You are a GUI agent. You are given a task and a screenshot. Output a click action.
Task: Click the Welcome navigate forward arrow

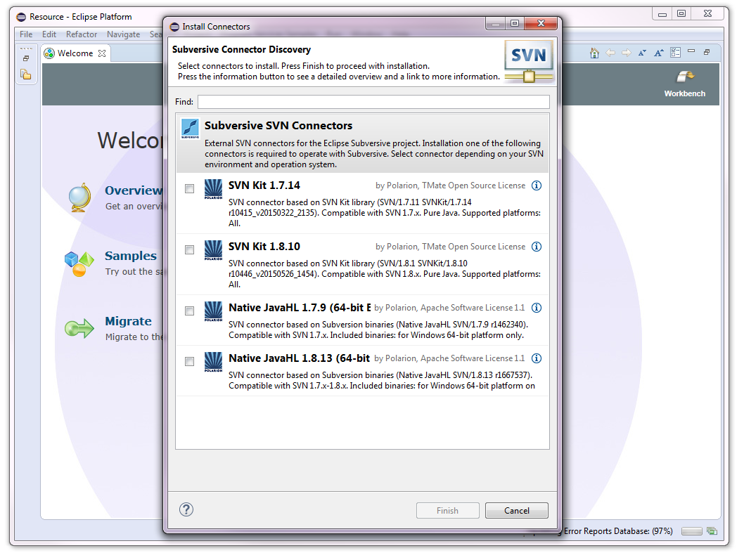click(627, 53)
